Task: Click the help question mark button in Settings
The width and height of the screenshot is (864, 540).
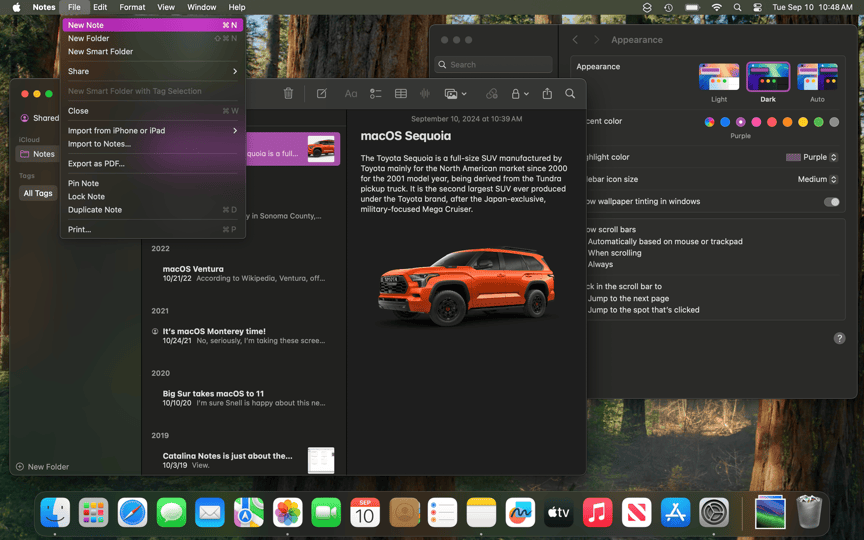Action: [x=839, y=338]
